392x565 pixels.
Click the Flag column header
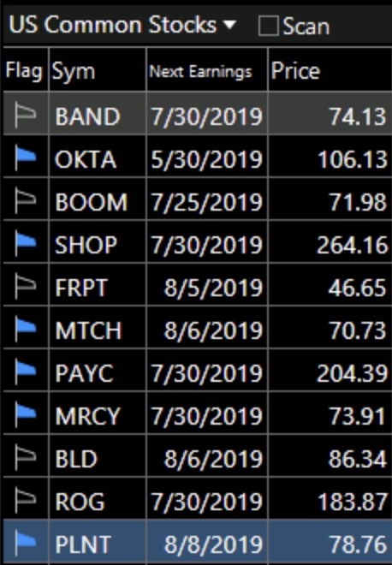point(25,69)
